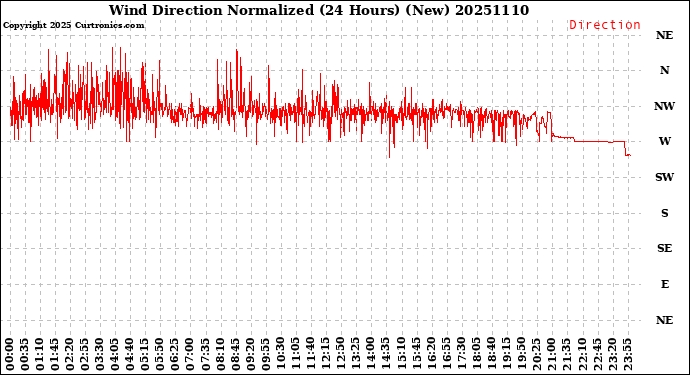Click the 'SW' direction axis label

pos(664,177)
